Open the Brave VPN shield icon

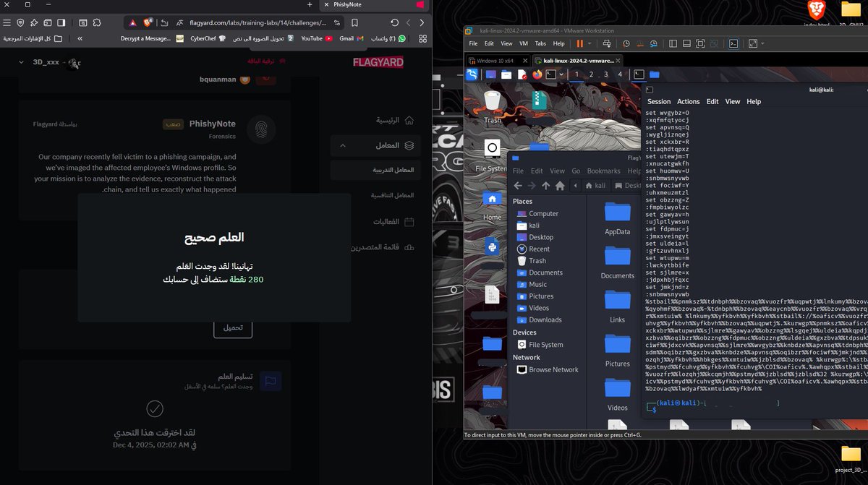(x=20, y=23)
